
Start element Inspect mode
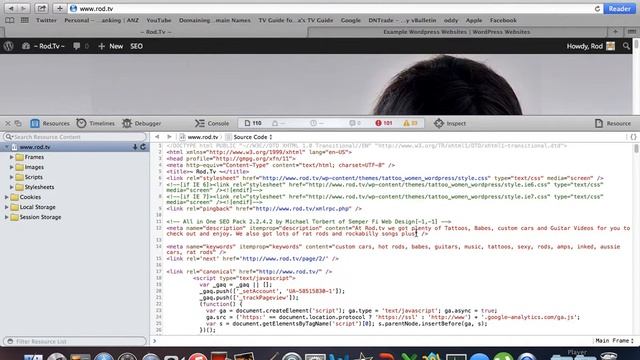tap(450, 123)
